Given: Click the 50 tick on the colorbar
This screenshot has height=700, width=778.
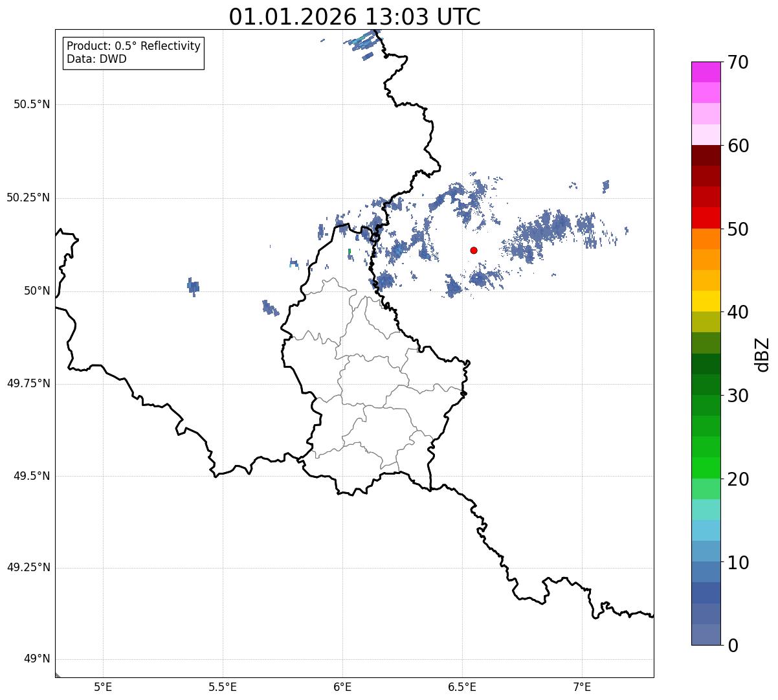Looking at the screenshot, I should coord(738,230).
